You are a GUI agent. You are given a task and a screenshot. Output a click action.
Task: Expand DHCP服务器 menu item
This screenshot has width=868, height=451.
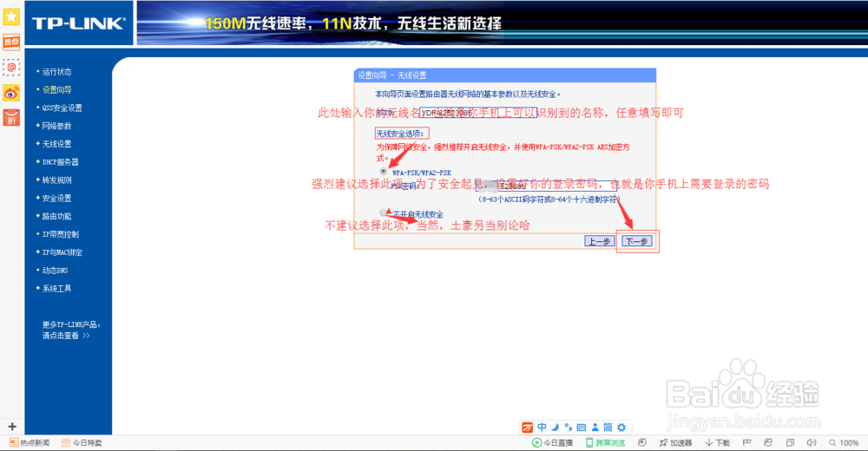[60, 162]
